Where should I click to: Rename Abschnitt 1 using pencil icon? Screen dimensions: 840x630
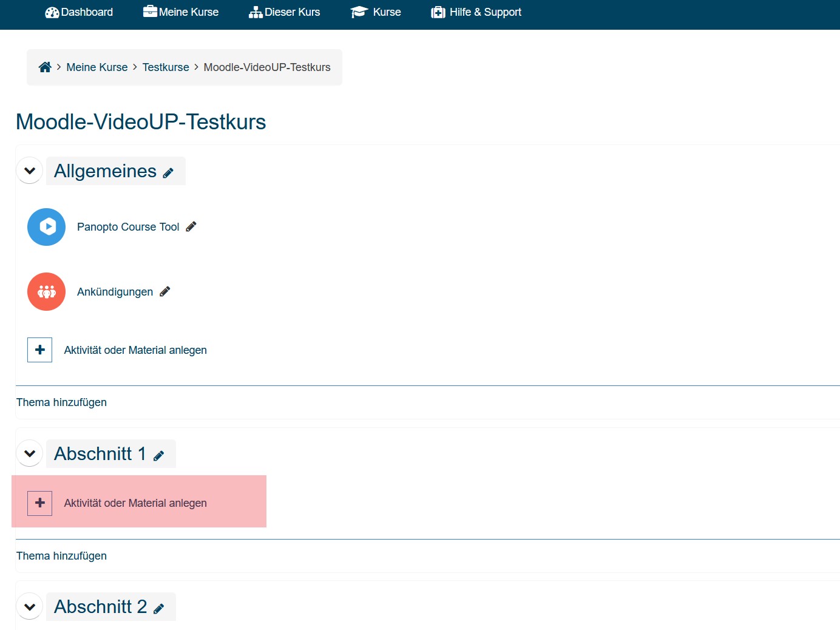(x=159, y=456)
